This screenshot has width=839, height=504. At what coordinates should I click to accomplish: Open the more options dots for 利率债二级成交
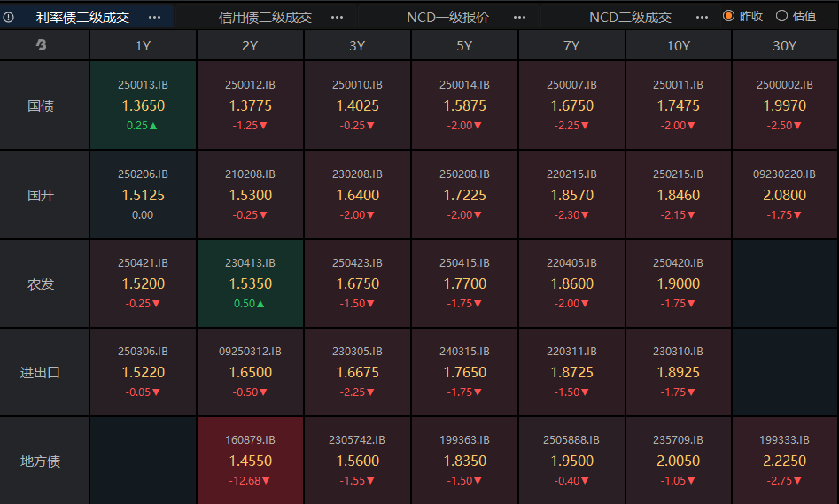pyautogui.click(x=155, y=17)
